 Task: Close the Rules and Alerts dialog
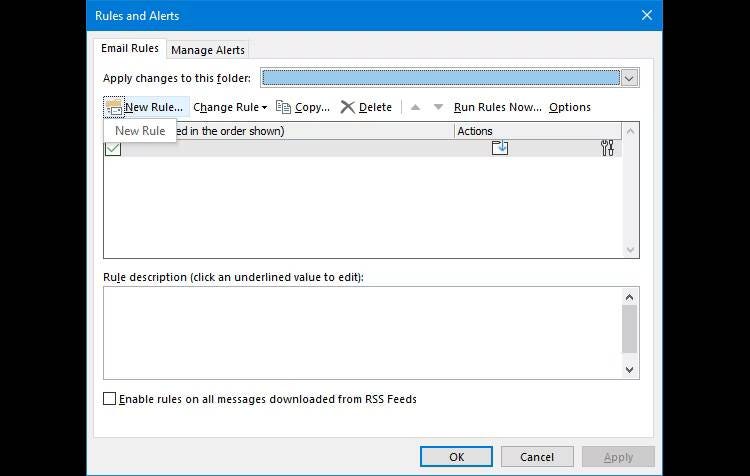point(647,15)
